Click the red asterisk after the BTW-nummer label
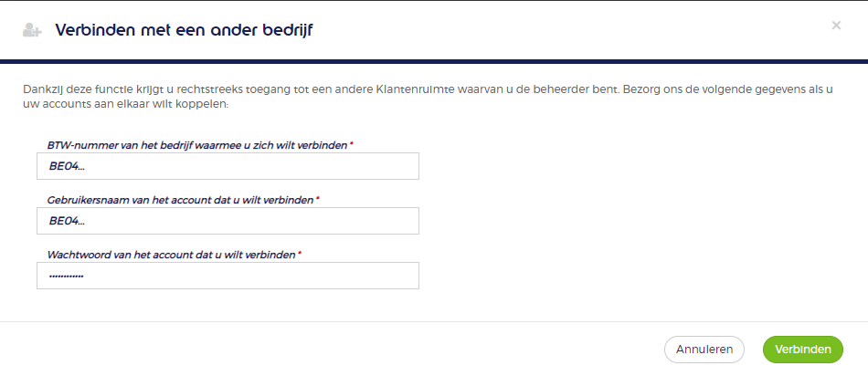 352,144
